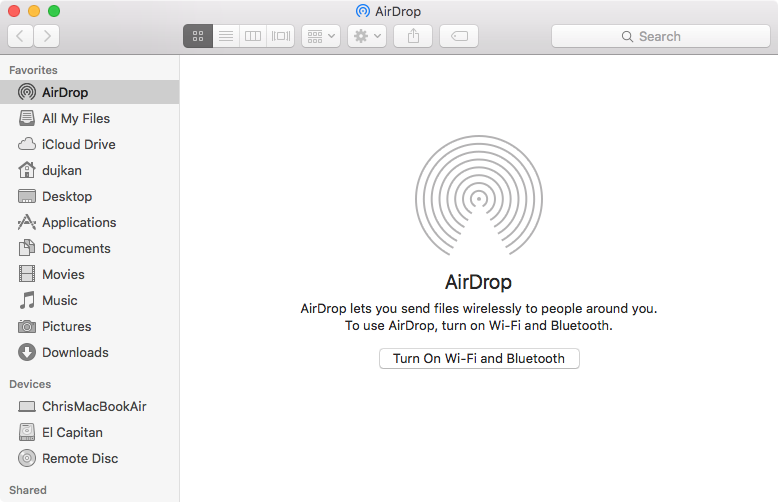Select Remote Disc icon

pos(27,458)
